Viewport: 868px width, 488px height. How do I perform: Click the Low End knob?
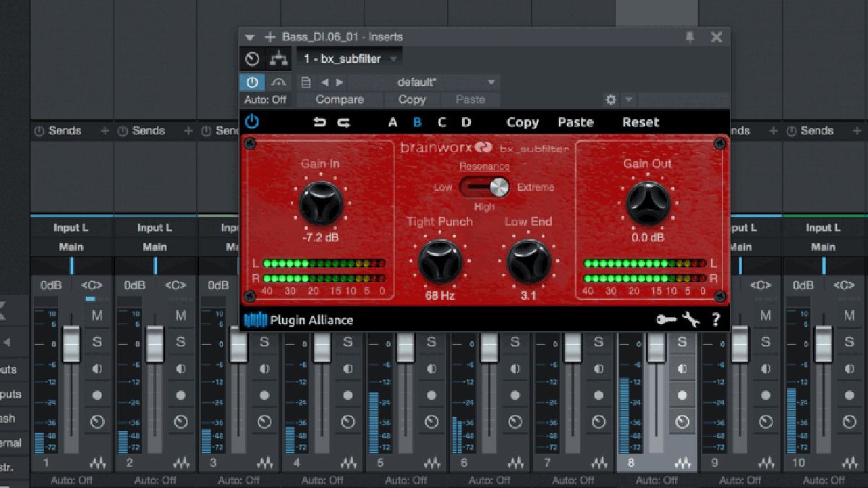[x=529, y=261]
